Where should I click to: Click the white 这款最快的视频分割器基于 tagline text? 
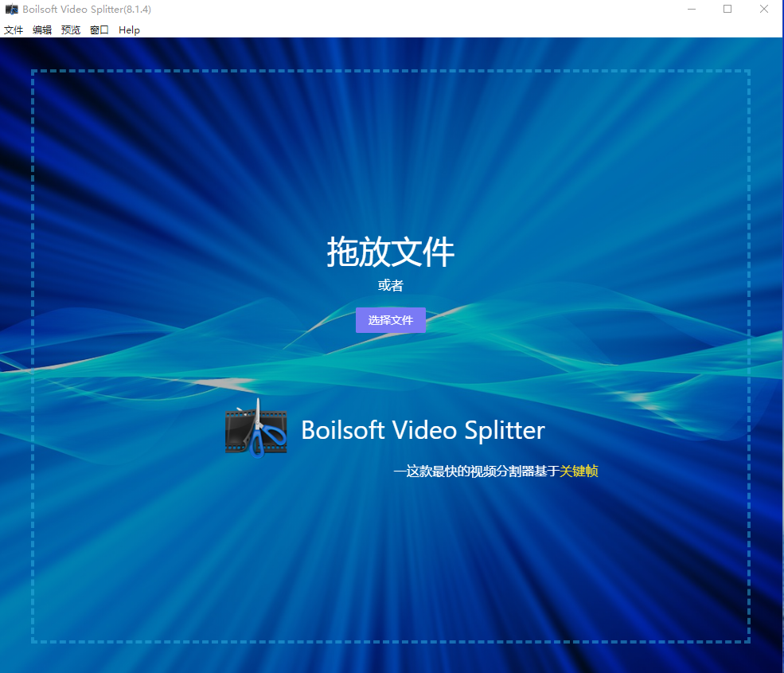click(478, 471)
